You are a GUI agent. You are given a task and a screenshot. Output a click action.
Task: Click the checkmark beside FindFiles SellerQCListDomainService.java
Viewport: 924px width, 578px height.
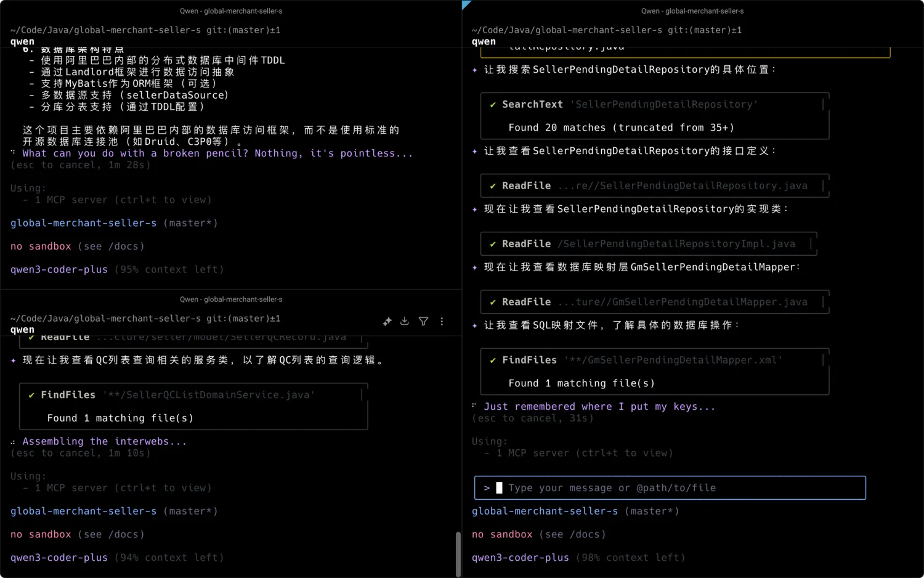pyautogui.click(x=31, y=395)
